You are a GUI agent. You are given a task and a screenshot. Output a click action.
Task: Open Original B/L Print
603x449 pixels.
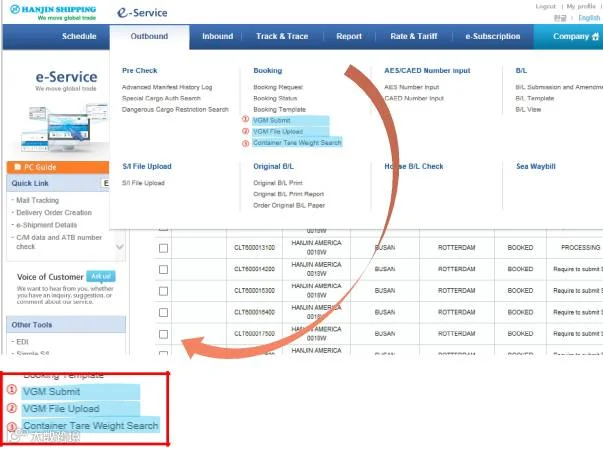pyautogui.click(x=278, y=183)
